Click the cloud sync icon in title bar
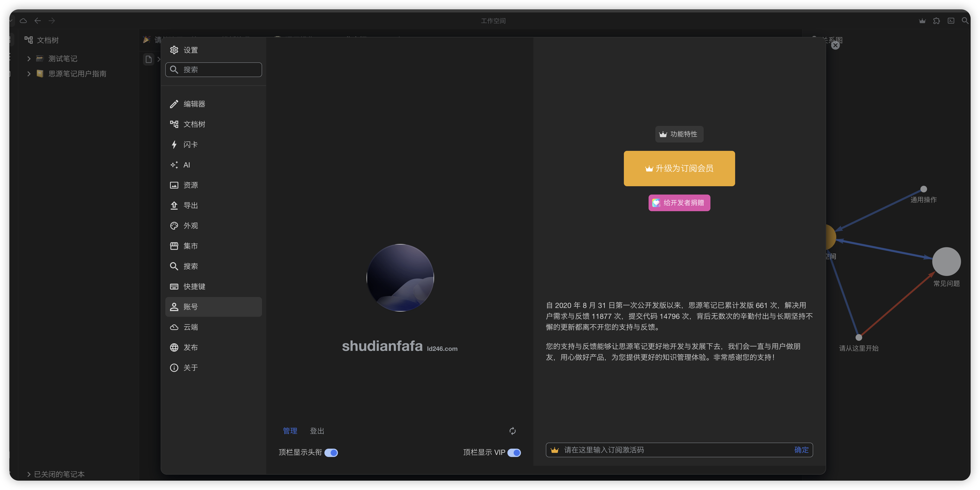980x490 pixels. click(x=23, y=21)
